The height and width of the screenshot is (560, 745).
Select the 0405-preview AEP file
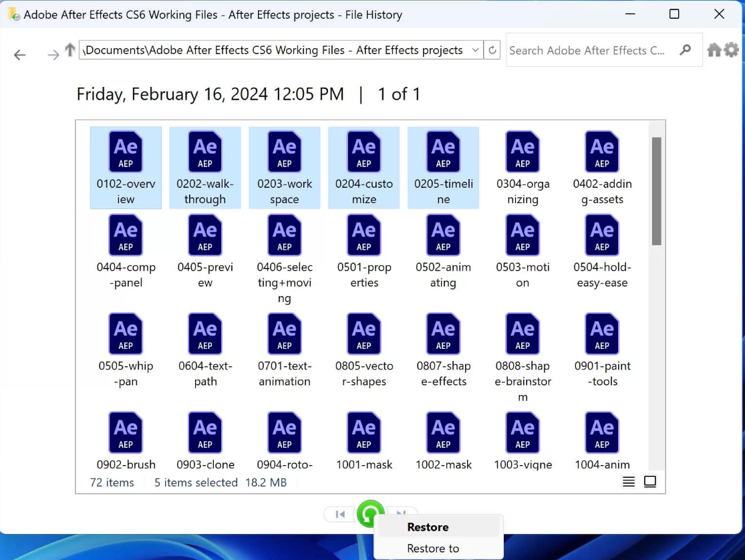click(x=204, y=251)
